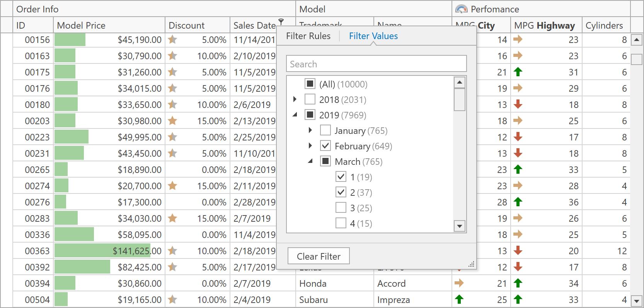644x308 pixels.
Task: Check the 2018 year checkbox
Action: (x=310, y=99)
